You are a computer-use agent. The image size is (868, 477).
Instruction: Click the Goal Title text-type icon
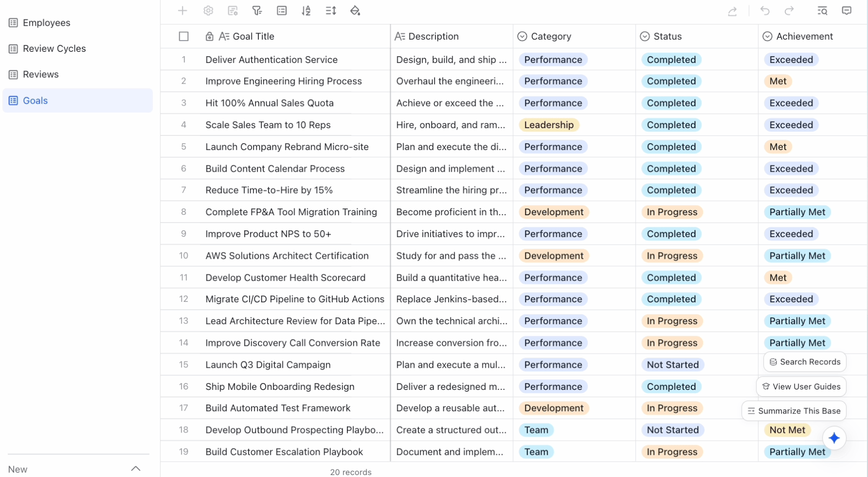point(224,36)
